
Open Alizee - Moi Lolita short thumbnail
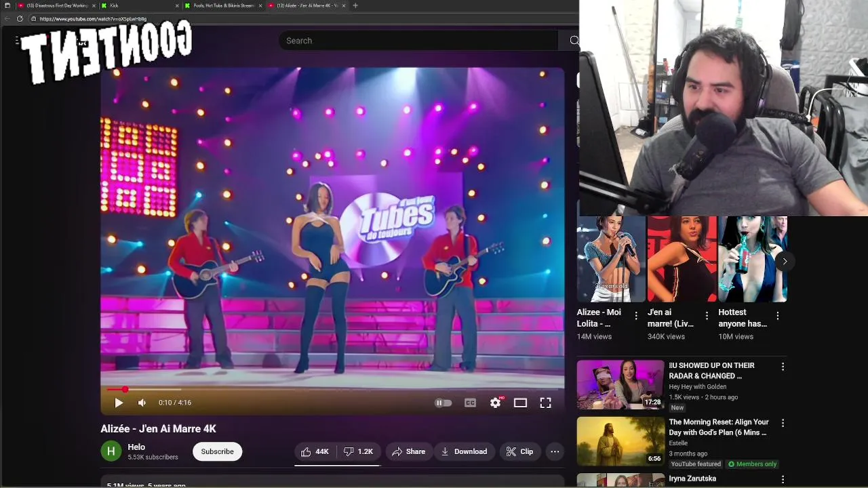point(611,259)
